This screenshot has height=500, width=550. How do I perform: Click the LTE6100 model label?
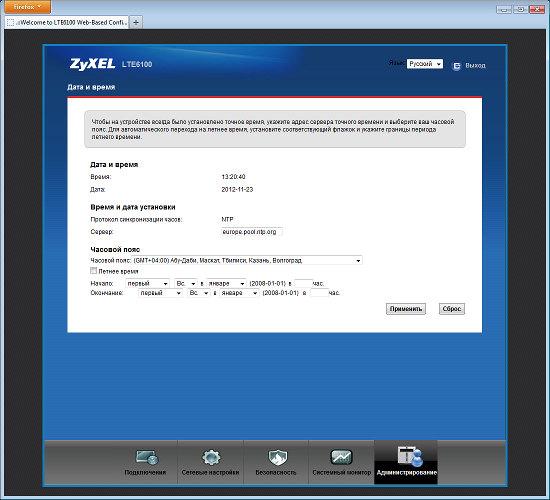click(x=137, y=64)
